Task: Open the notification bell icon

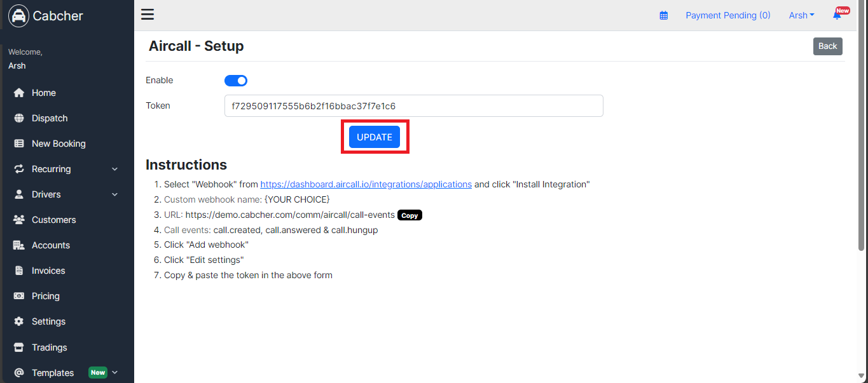Action: [x=837, y=15]
